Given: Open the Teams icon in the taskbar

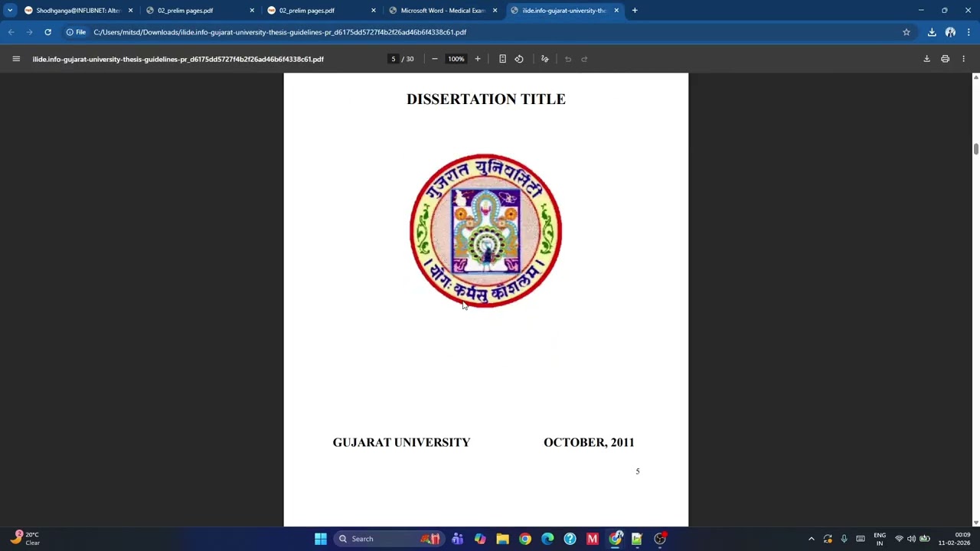Looking at the screenshot, I should [x=457, y=539].
